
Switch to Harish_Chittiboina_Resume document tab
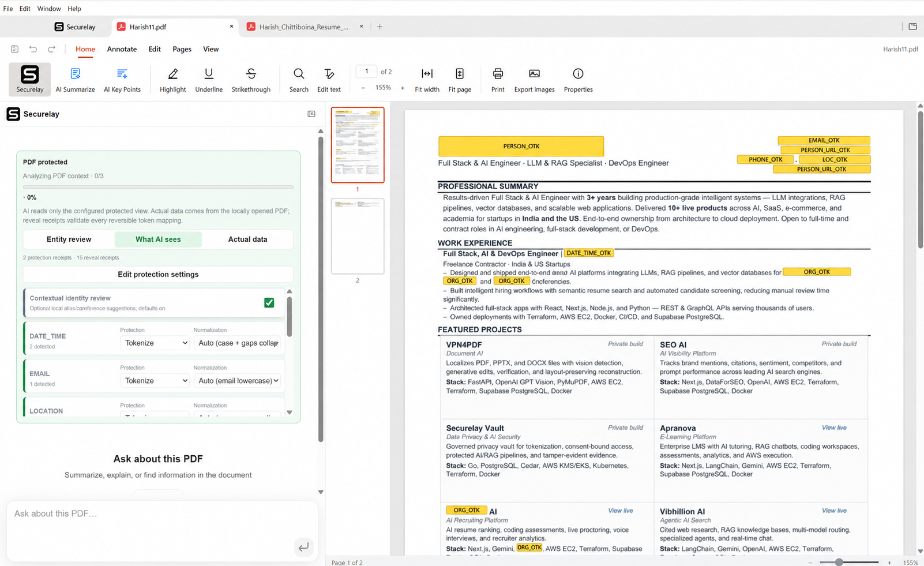pyautogui.click(x=303, y=27)
